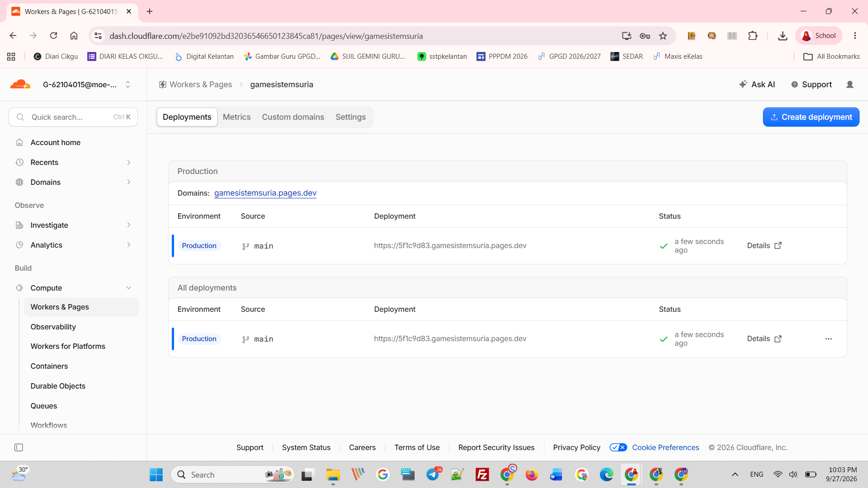Open Details external link in Production section row
Screen dimensions: 868x488
tap(764, 246)
